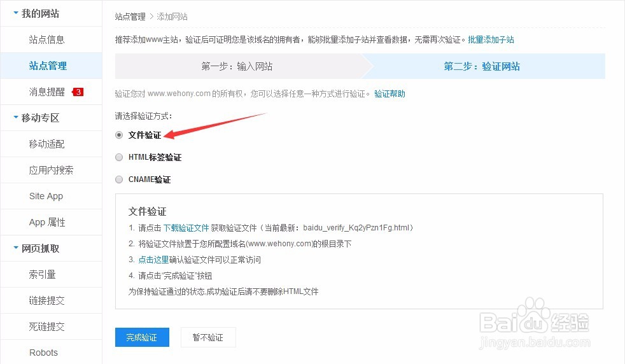Click the 站点管理 breadcrumb link
625x364 pixels.
click(130, 17)
